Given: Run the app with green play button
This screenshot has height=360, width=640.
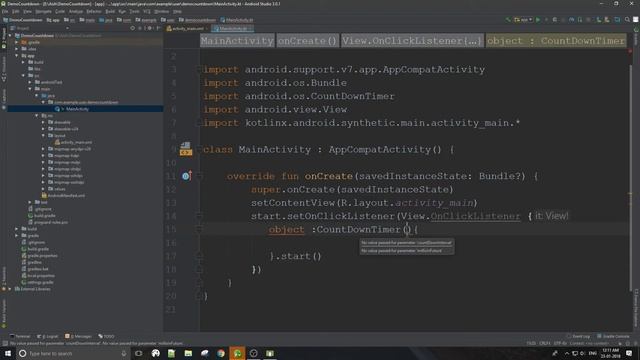Looking at the screenshot, I should coord(538,20).
